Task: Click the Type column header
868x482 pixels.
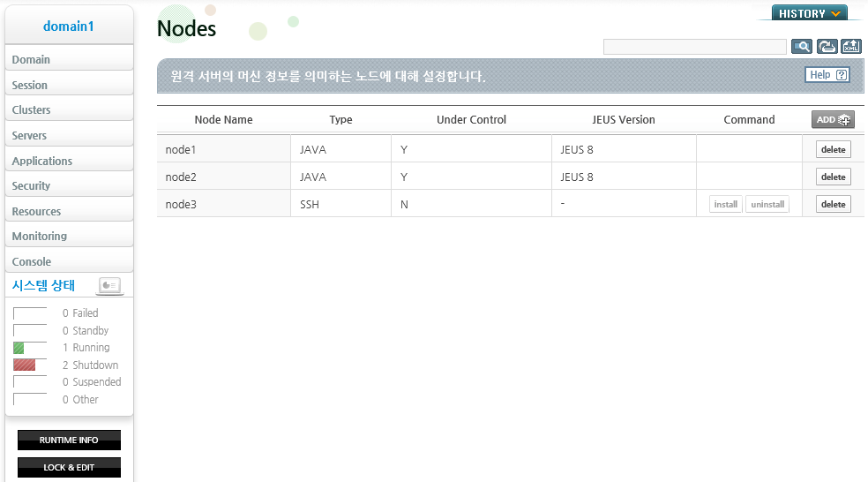Action: click(x=341, y=120)
